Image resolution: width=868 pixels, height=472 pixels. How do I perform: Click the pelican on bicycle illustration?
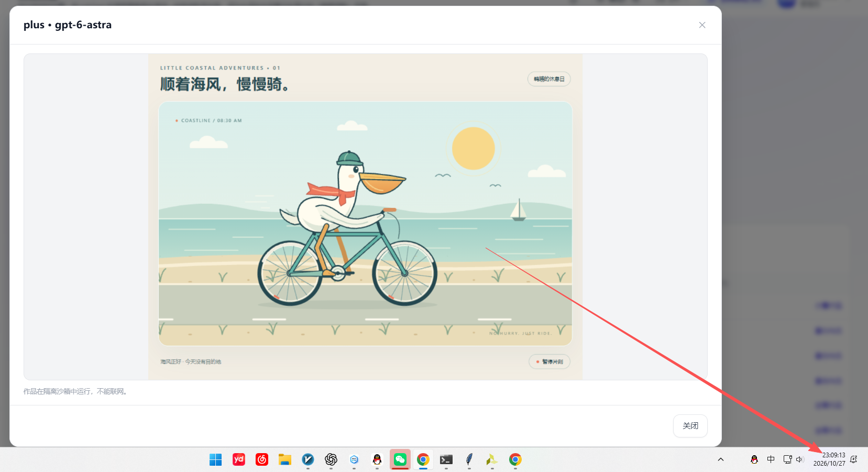click(x=347, y=228)
